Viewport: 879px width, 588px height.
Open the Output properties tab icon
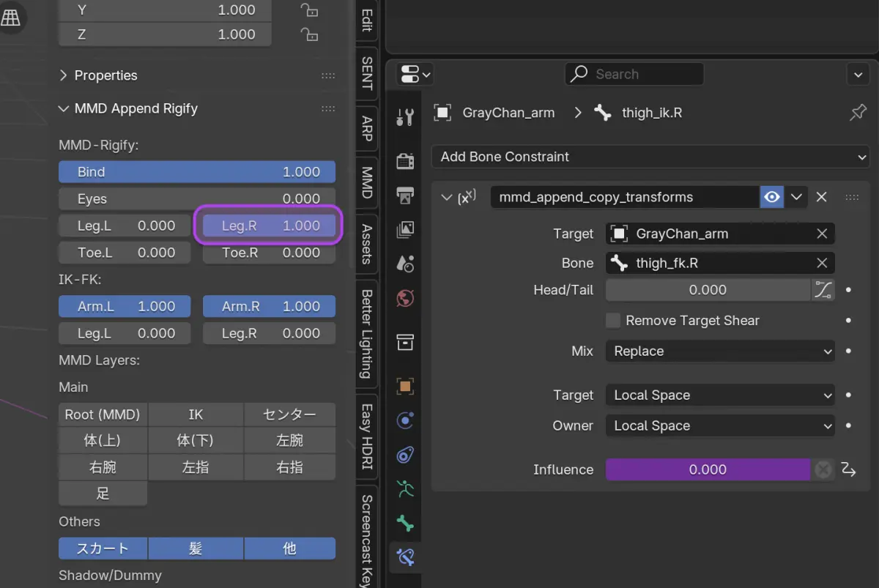[405, 195]
